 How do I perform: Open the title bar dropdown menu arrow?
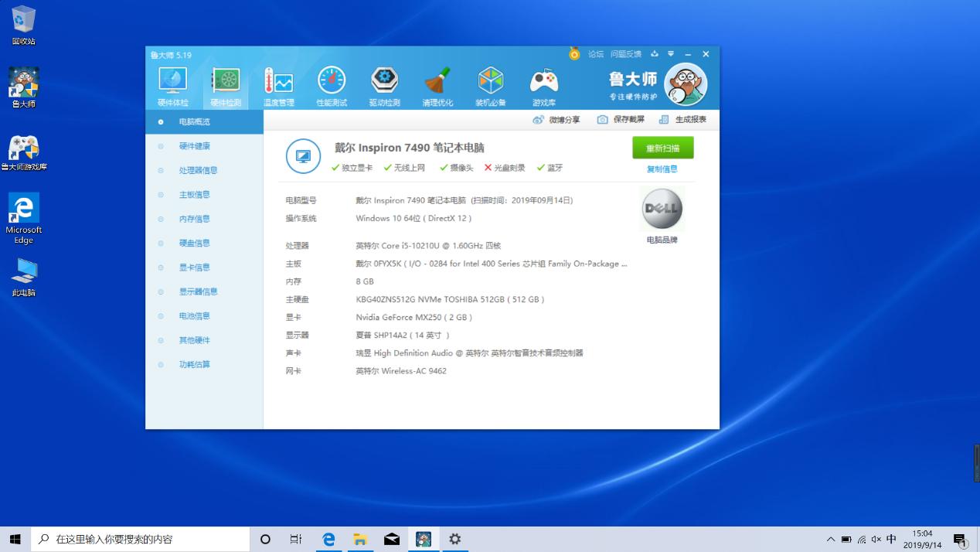tap(671, 54)
